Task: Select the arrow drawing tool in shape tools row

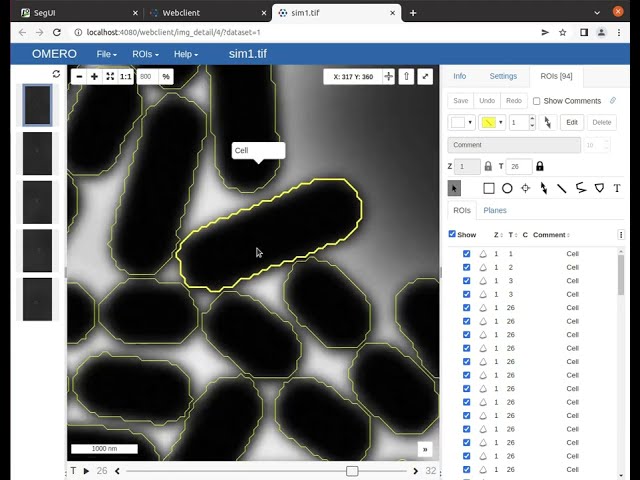Action: tap(544, 188)
